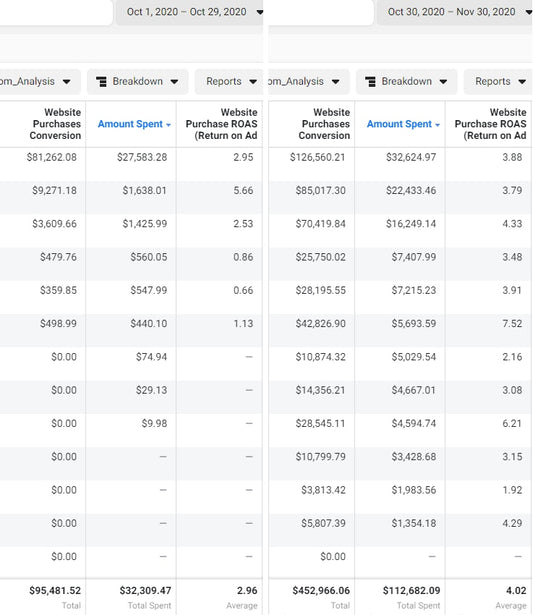The width and height of the screenshot is (533, 615).
Task: Select the $498.99 conversion value
Action: [58, 324]
